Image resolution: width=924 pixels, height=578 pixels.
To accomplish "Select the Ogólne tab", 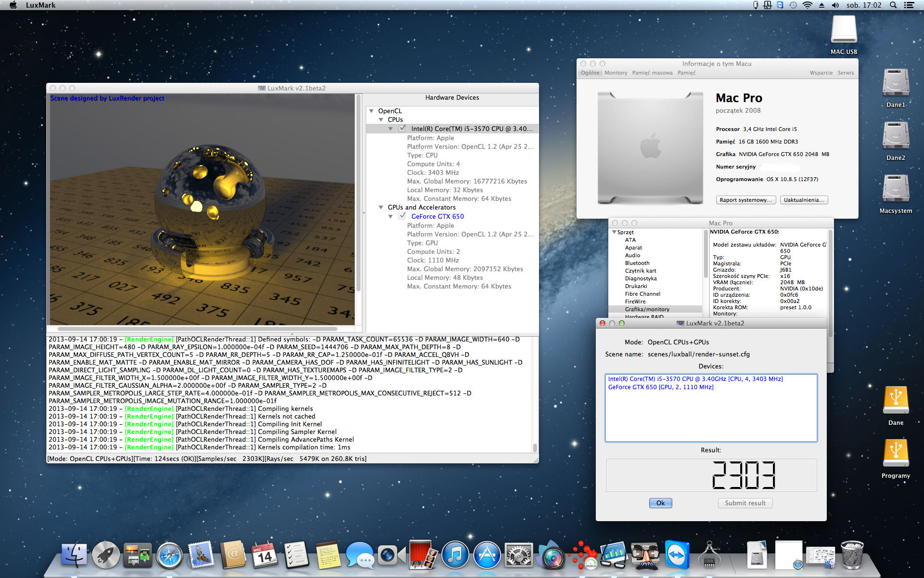I will tap(590, 73).
